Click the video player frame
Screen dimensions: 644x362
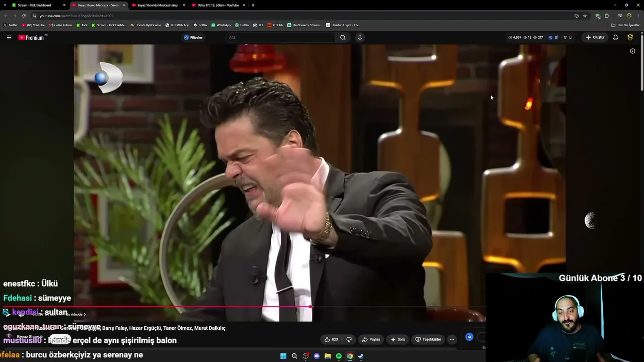[x=319, y=183]
